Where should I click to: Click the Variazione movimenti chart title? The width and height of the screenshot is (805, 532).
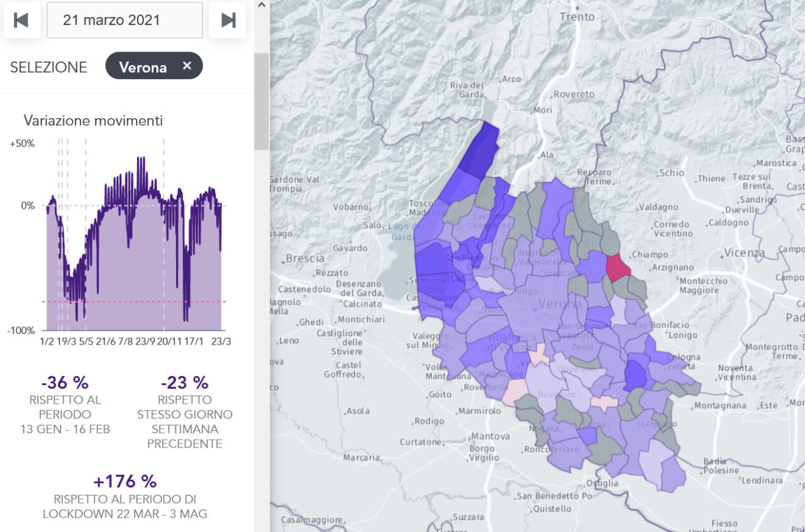pyautogui.click(x=93, y=121)
